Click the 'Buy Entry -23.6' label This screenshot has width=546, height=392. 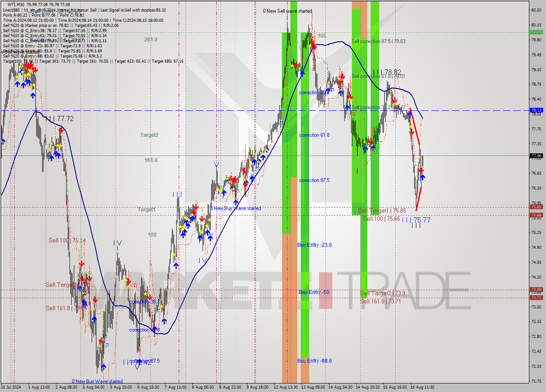click(314, 245)
